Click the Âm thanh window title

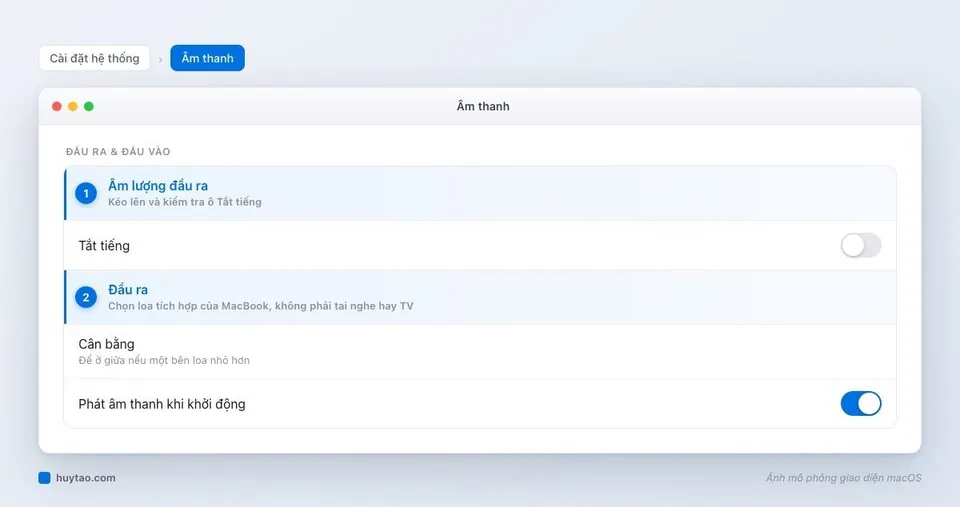(x=483, y=107)
